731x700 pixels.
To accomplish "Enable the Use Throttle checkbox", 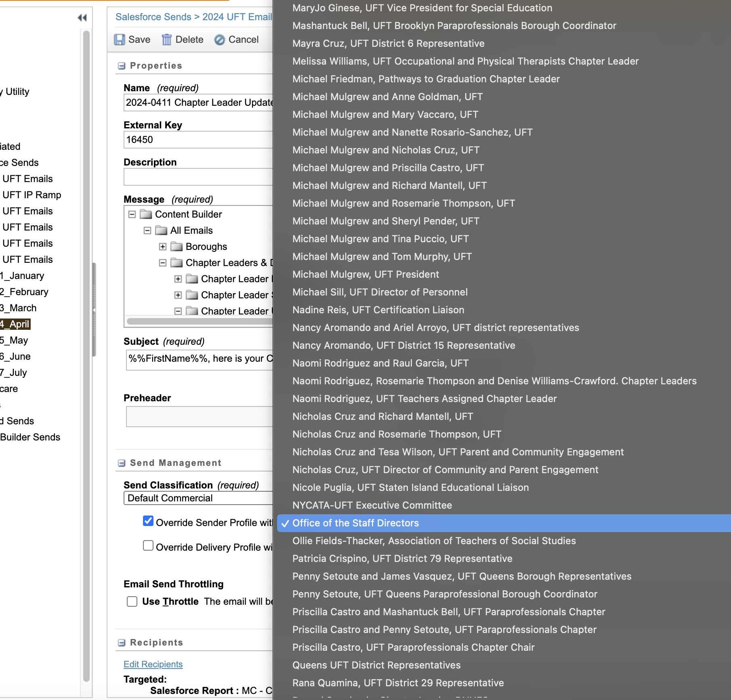I will (x=132, y=601).
